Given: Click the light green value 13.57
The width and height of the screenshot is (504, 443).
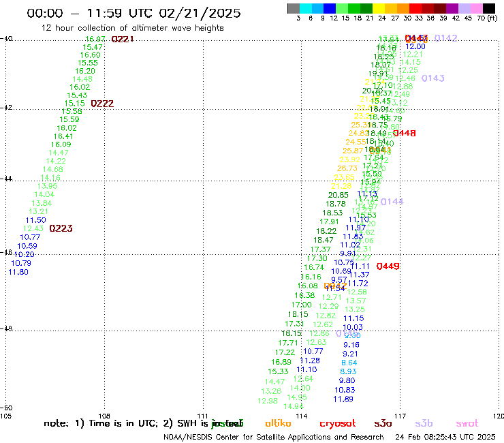Looking at the screenshot, I should click(x=356, y=301).
